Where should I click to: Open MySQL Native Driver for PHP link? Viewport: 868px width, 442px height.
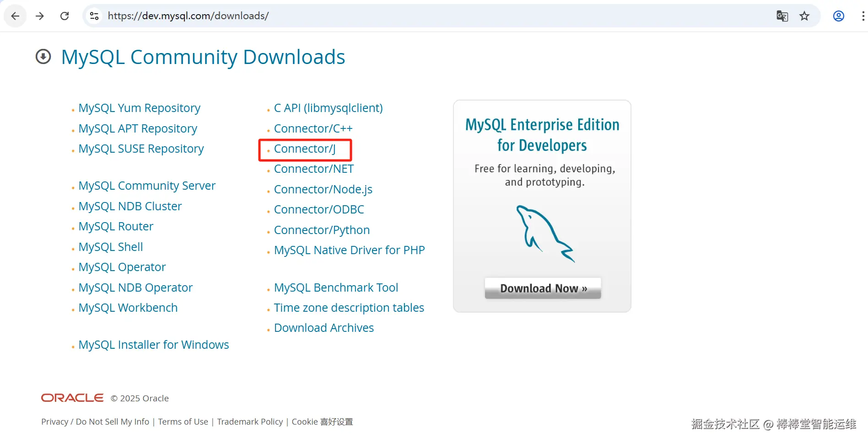point(350,250)
